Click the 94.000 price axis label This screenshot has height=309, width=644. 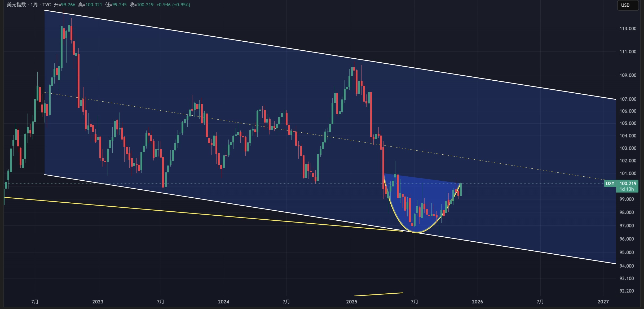(627, 266)
